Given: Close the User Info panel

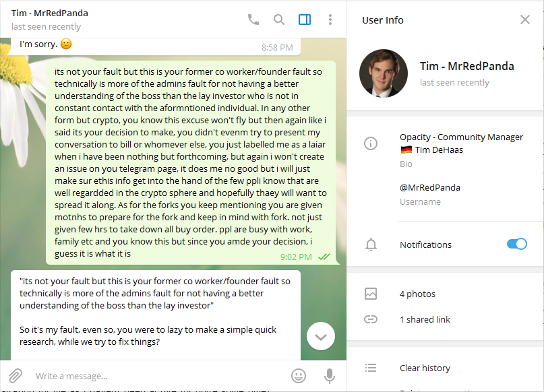Looking at the screenshot, I should click(525, 20).
